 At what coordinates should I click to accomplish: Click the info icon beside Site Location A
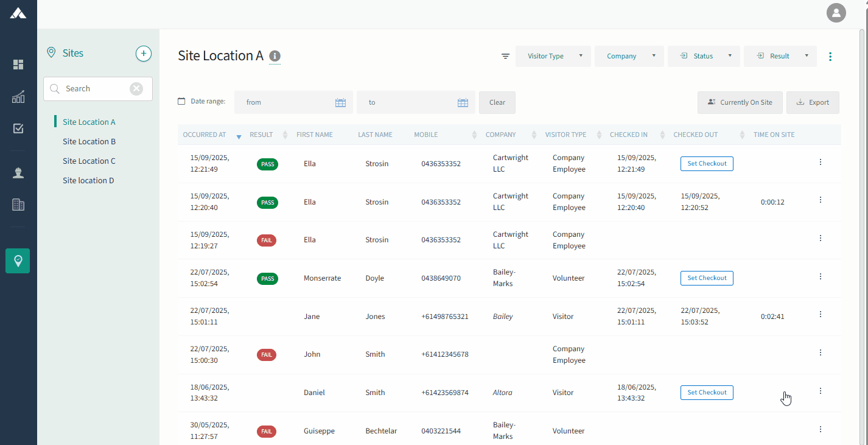(275, 56)
